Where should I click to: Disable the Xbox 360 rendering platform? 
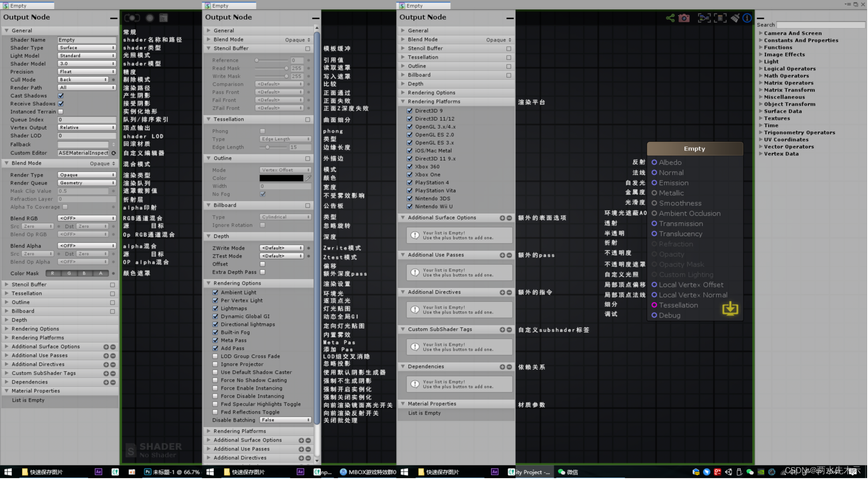[410, 167]
